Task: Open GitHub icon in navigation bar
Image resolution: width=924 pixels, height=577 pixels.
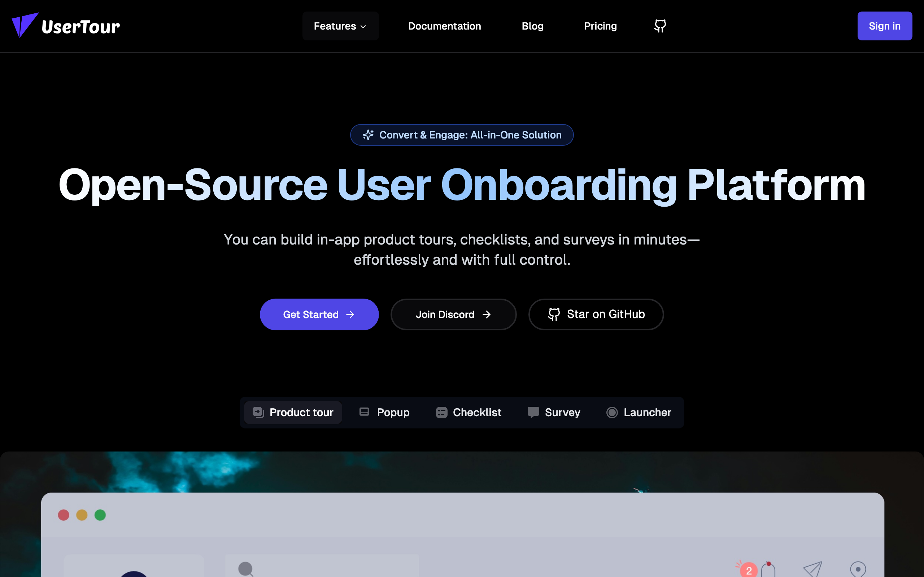Action: [660, 26]
